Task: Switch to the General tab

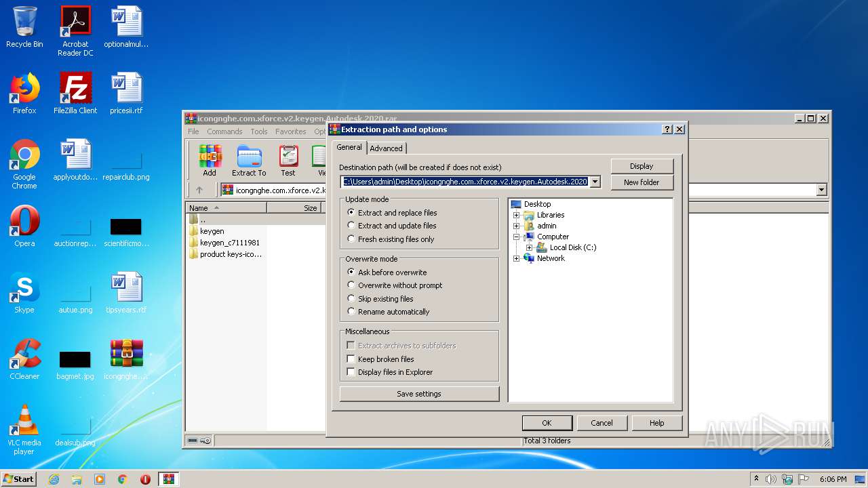Action: [349, 147]
